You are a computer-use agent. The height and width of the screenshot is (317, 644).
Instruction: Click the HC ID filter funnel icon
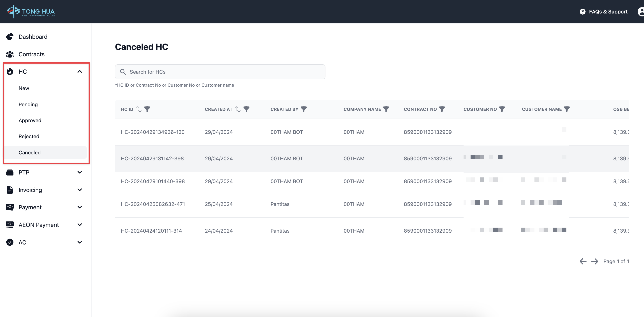pyautogui.click(x=147, y=109)
